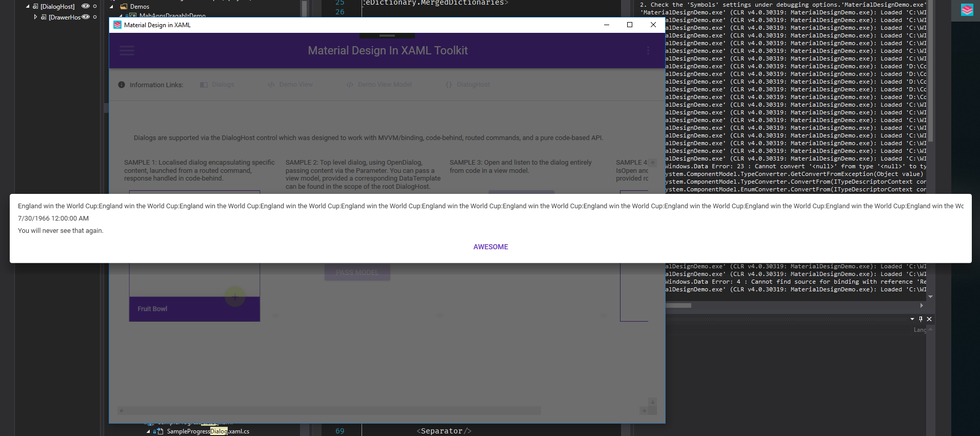The width and height of the screenshot is (980, 436).
Task: Click the round plus button on Fruit Bowl card
Action: (x=235, y=296)
